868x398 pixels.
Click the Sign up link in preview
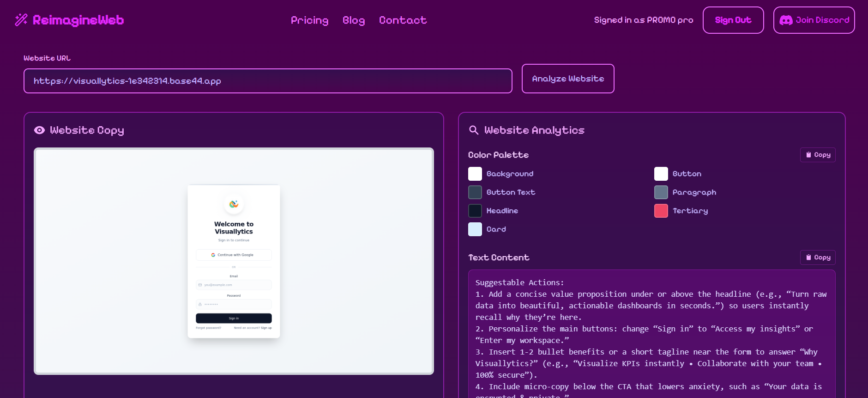tap(266, 328)
